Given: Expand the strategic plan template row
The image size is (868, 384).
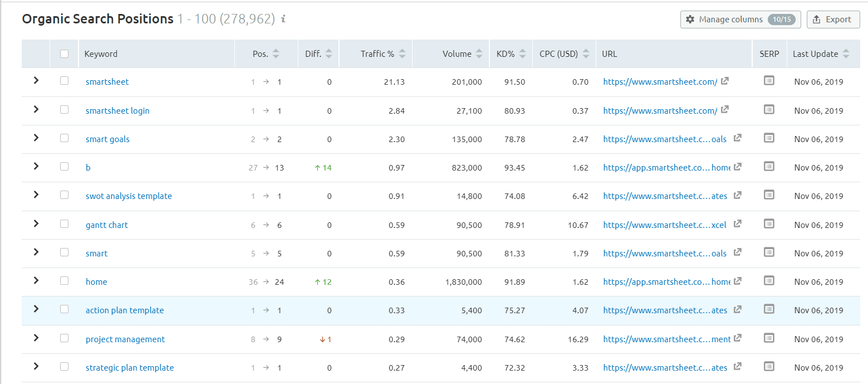Looking at the screenshot, I should click(x=36, y=366).
